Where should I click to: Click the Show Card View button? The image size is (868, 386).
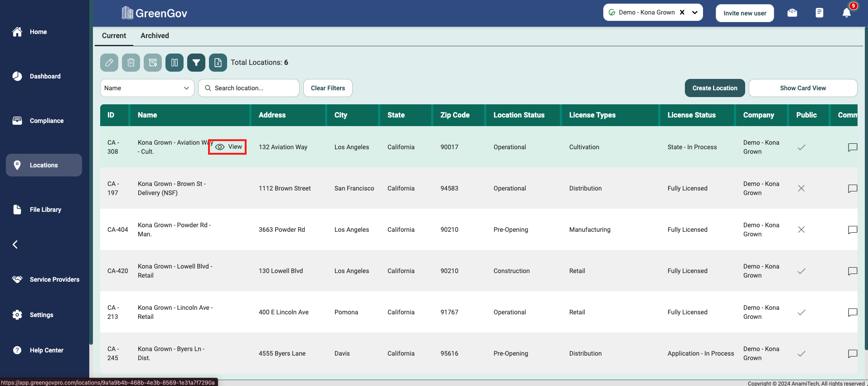802,88
